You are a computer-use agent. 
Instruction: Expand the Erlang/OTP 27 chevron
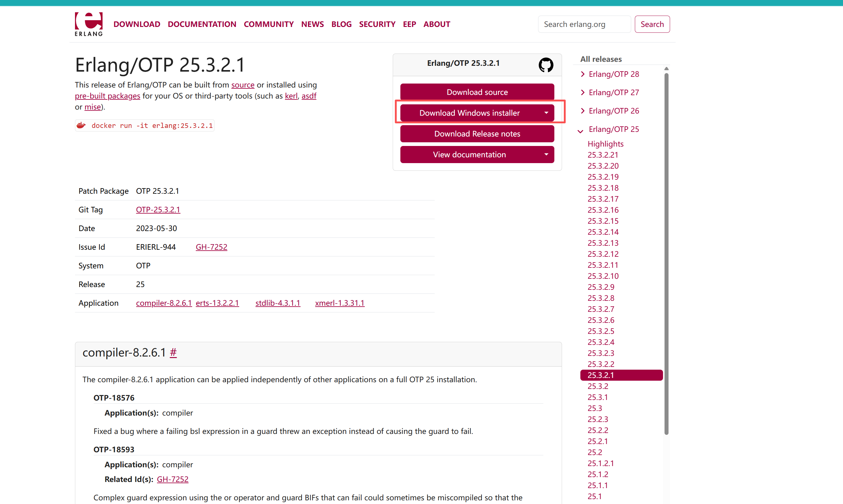[583, 92]
